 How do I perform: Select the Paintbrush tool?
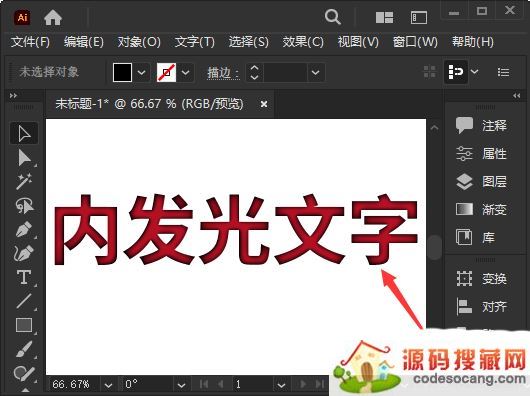pyautogui.click(x=24, y=349)
